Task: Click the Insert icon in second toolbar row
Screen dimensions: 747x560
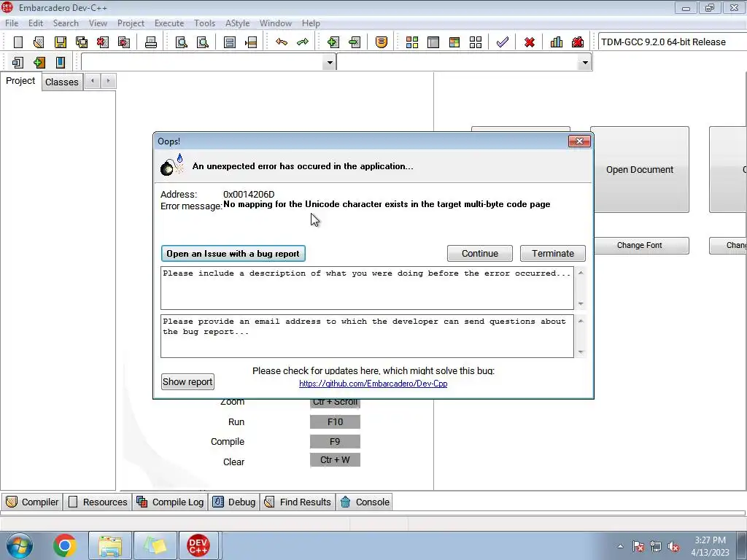Action: 18,62
